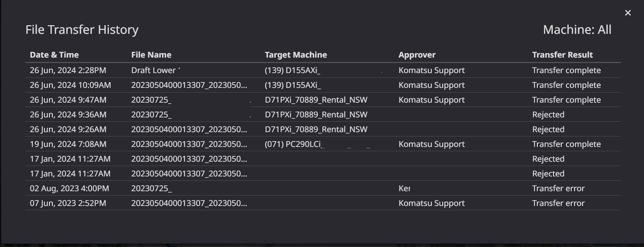Click Komatsu Support in the 19 Jun row

tap(432, 144)
